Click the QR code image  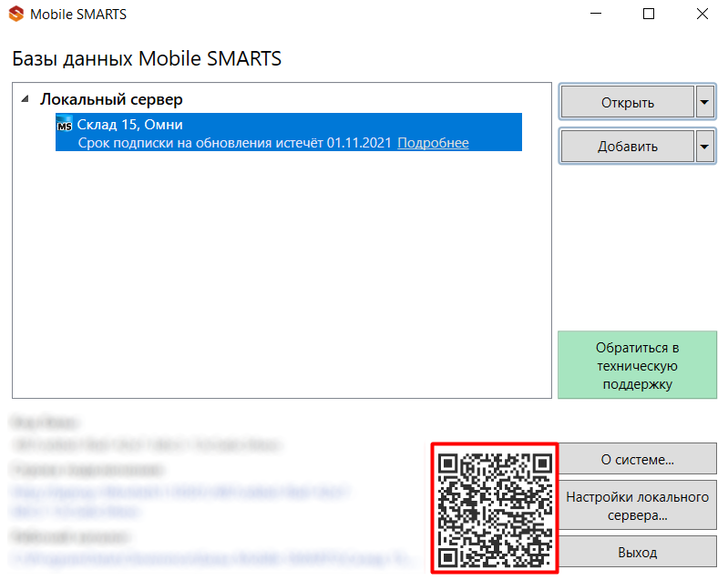pyautogui.click(x=495, y=509)
